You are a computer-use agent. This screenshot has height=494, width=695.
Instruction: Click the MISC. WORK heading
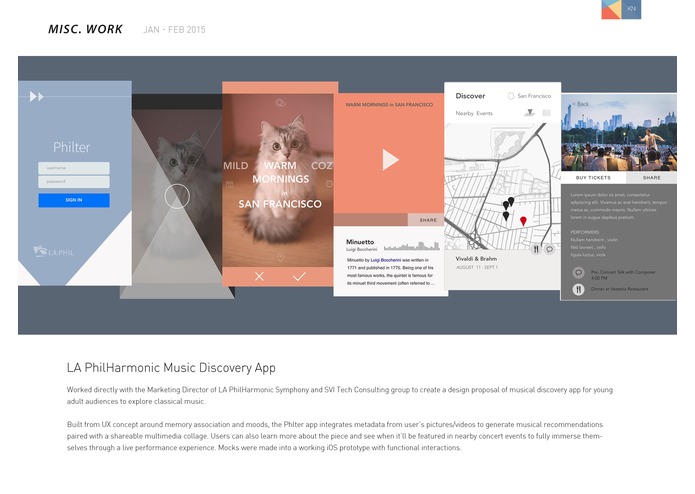tap(85, 29)
